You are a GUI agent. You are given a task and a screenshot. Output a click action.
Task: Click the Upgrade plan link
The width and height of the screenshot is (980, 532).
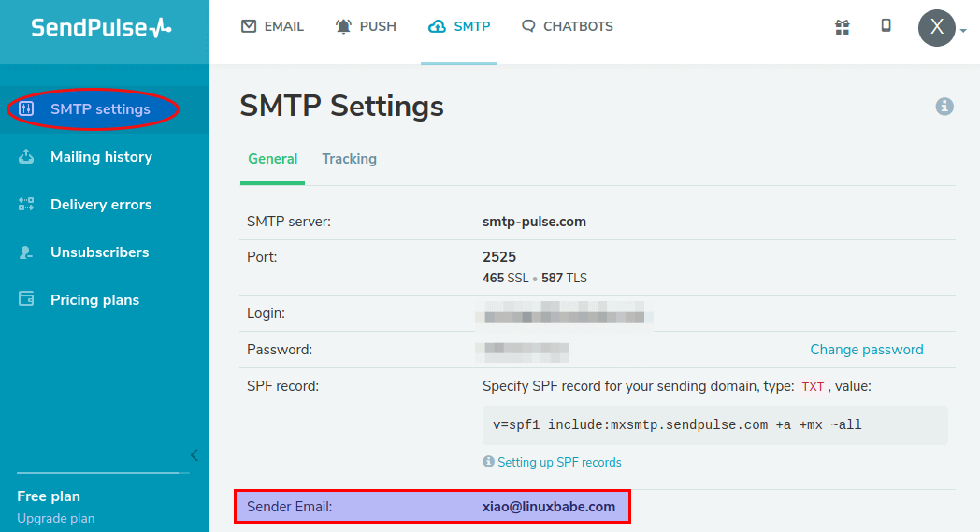pyautogui.click(x=55, y=518)
